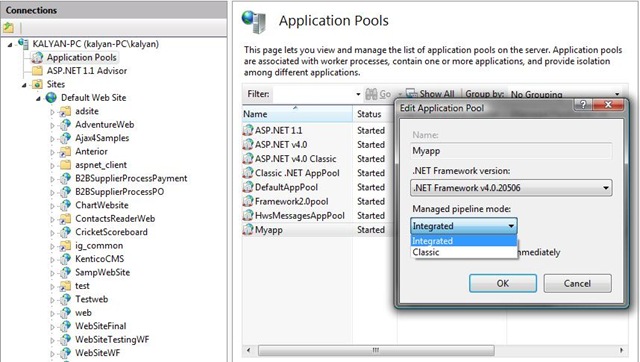
Task: Click the ASP.NET 1.1 pool icon
Action: [248, 130]
